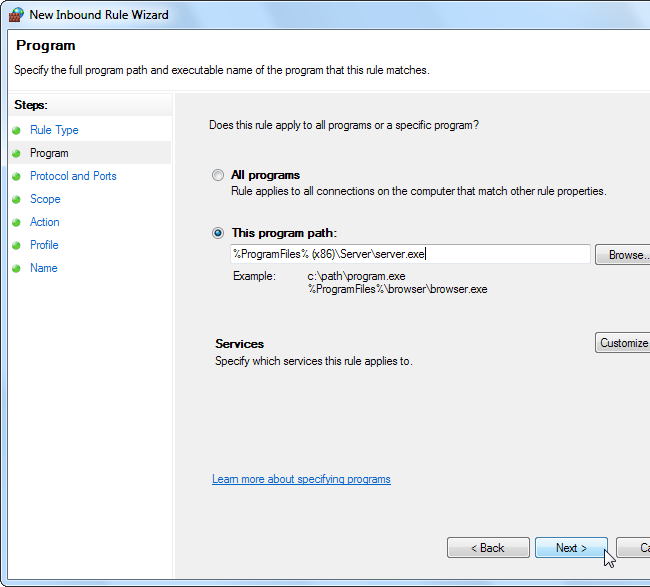Jump to the Scope step
Viewport: 650px width, 587px height.
tap(45, 199)
